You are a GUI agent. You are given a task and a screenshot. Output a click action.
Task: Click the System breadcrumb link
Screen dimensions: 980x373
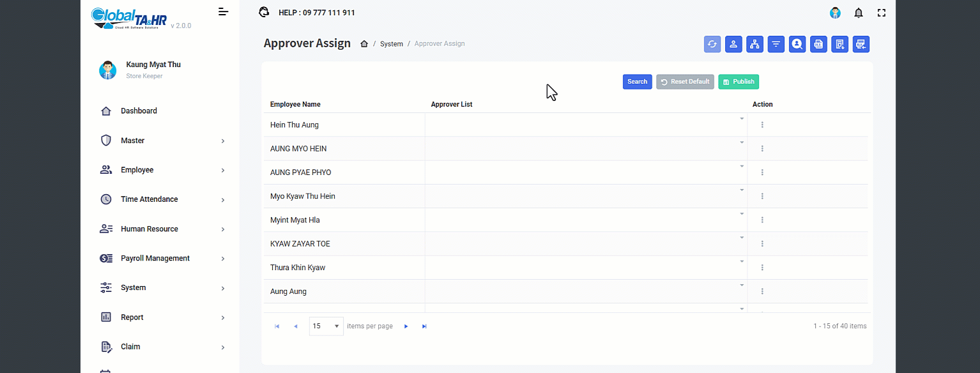point(391,44)
